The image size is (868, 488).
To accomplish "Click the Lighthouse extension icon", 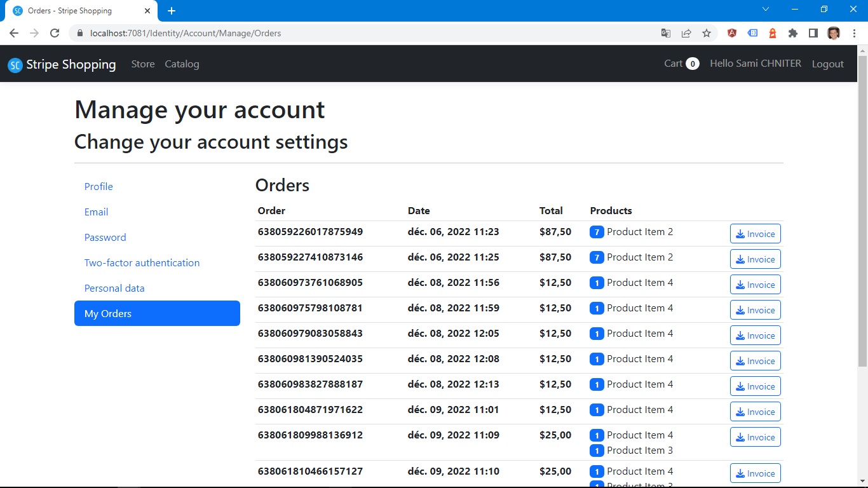I will [x=773, y=34].
